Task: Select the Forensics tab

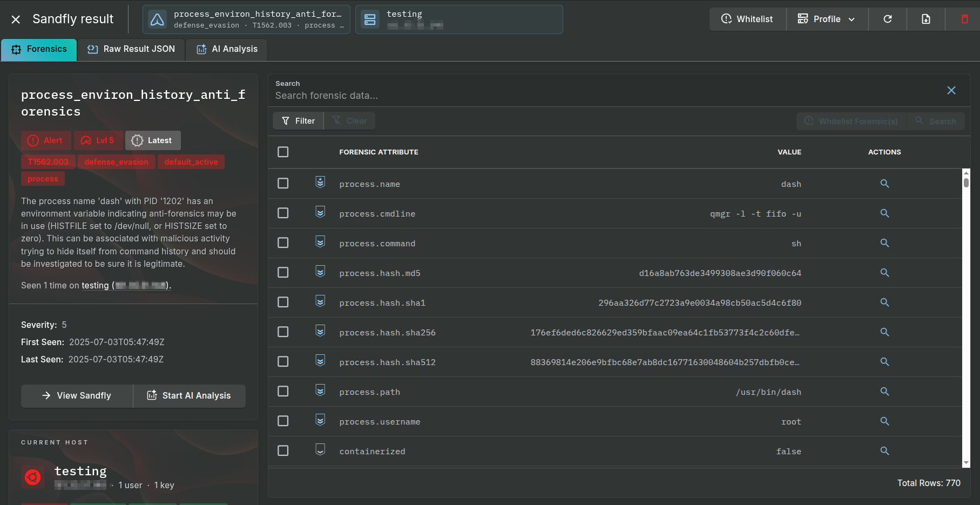Action: (x=39, y=49)
